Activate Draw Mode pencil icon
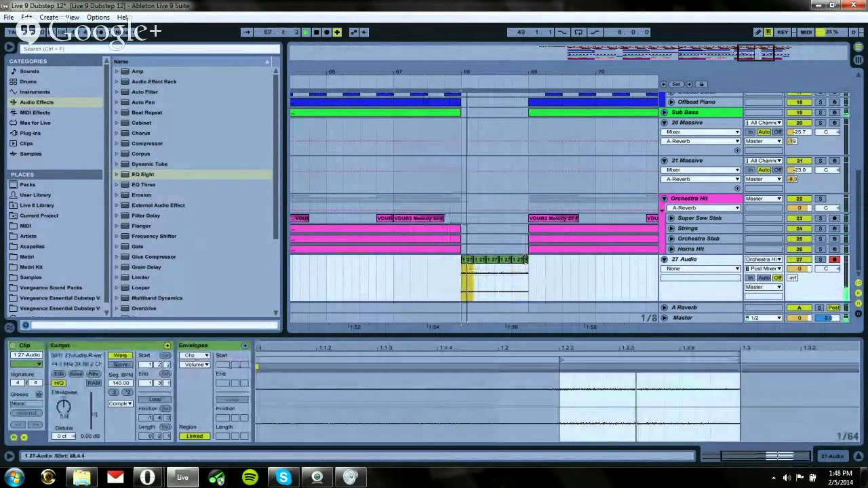Viewport: 868px width, 488px height. (x=757, y=32)
